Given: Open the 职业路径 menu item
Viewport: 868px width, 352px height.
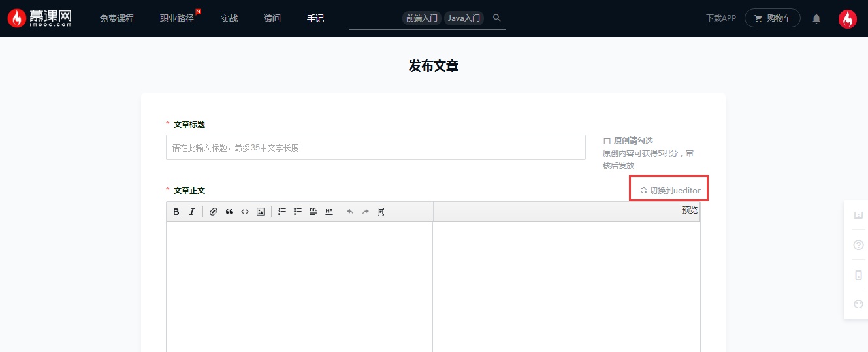Looking at the screenshot, I should [177, 18].
